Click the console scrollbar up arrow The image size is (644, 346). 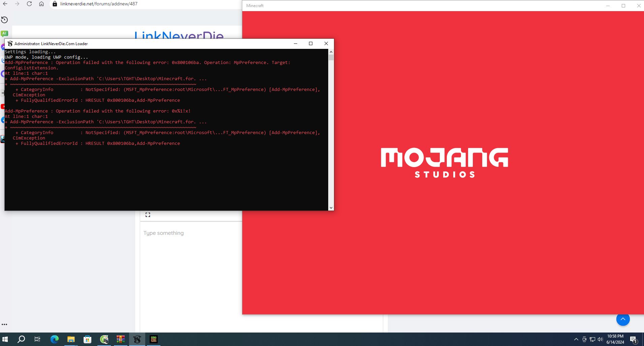click(x=331, y=52)
